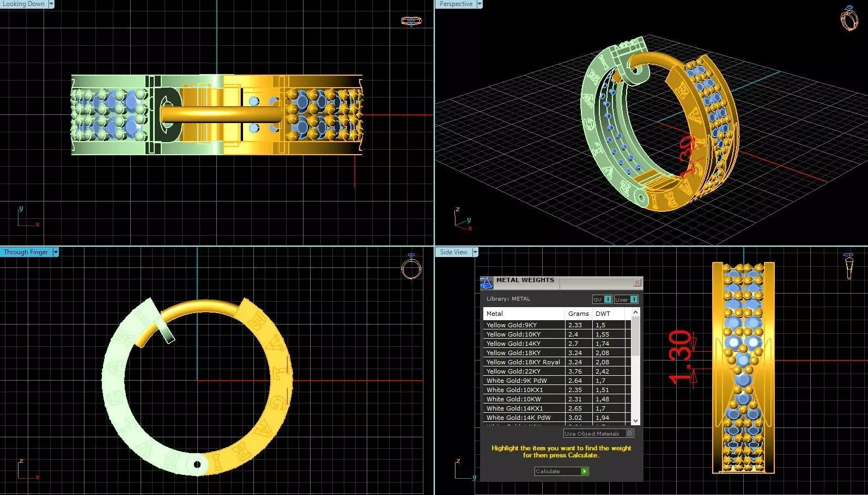868x495 pixels.
Task: Click the Looking Down viewport label
Action: point(24,4)
